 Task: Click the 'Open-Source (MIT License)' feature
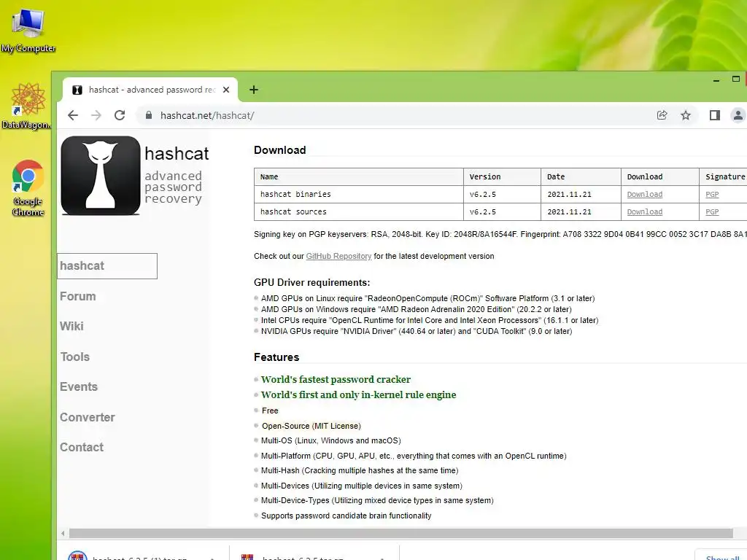(x=311, y=426)
